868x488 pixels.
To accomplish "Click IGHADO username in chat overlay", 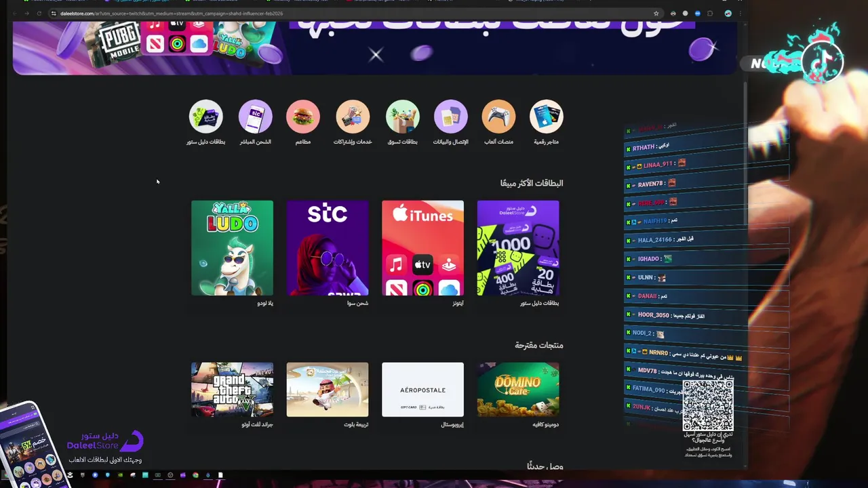I will (648, 259).
